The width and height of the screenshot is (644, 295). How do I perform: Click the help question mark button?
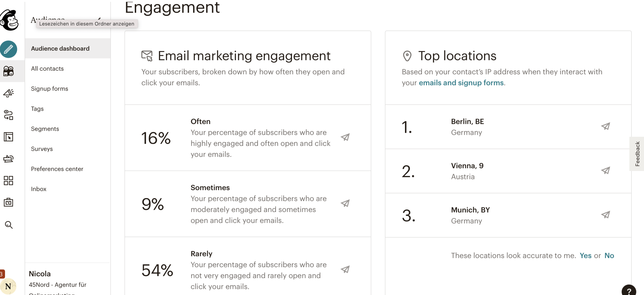click(x=629, y=290)
